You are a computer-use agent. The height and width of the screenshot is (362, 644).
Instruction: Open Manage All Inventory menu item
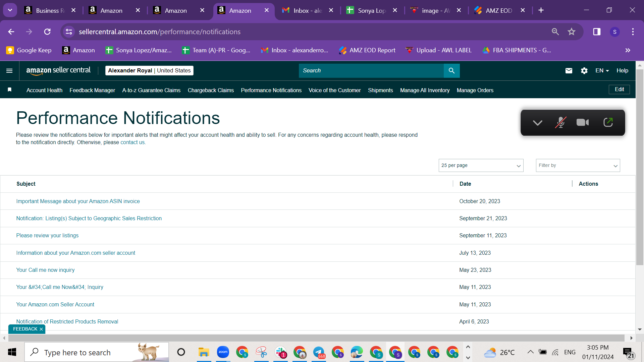pyautogui.click(x=425, y=90)
